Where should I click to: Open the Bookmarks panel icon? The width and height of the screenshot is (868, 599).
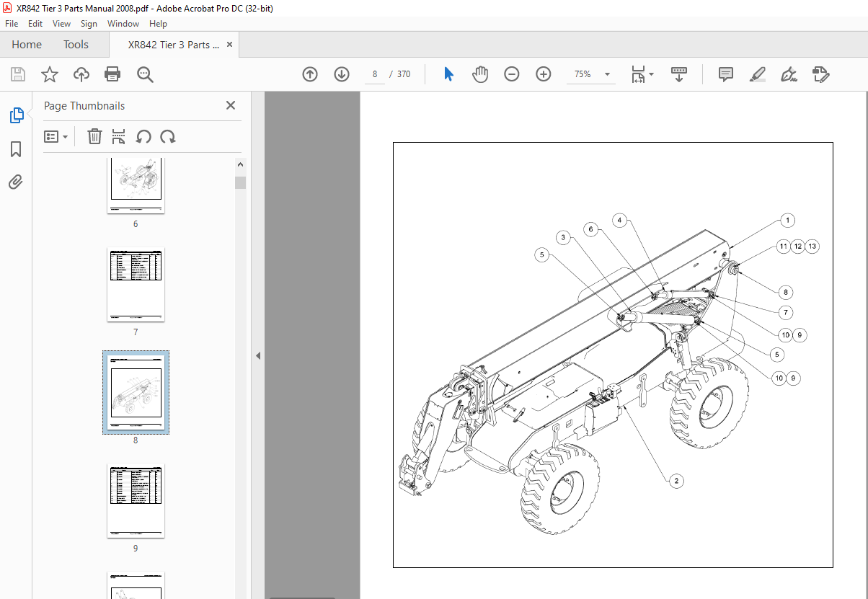[16, 149]
